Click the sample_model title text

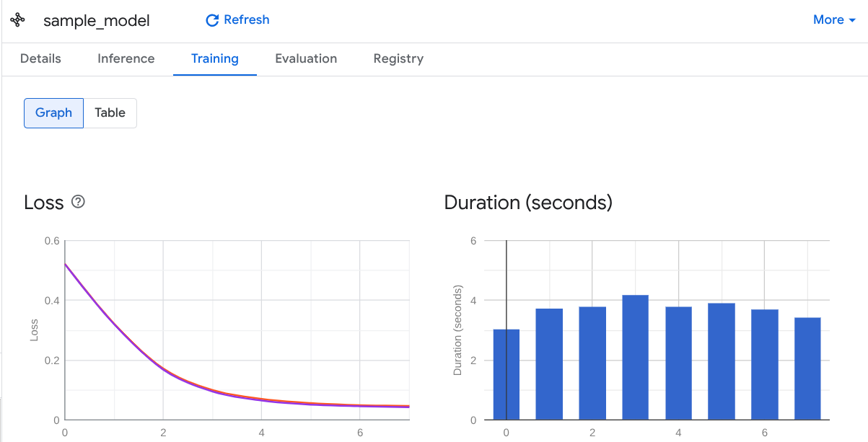tap(97, 21)
